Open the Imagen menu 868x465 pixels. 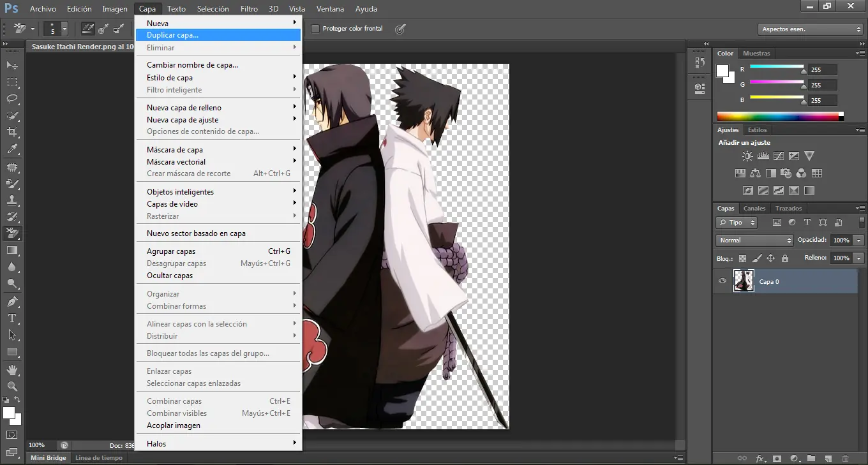click(x=115, y=9)
